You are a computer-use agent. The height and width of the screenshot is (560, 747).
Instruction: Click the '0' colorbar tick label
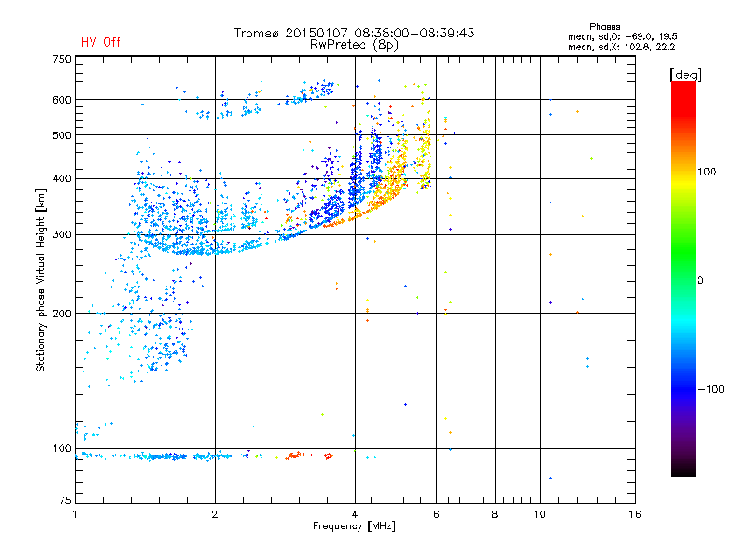[x=700, y=281]
